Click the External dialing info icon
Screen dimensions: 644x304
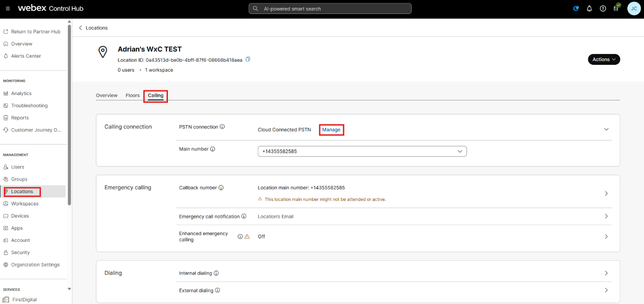coord(218,290)
